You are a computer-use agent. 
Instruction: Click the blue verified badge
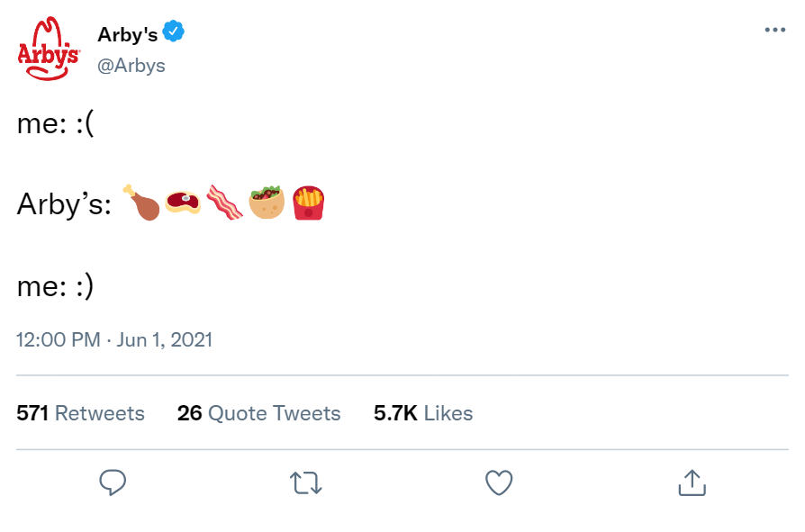tap(174, 33)
